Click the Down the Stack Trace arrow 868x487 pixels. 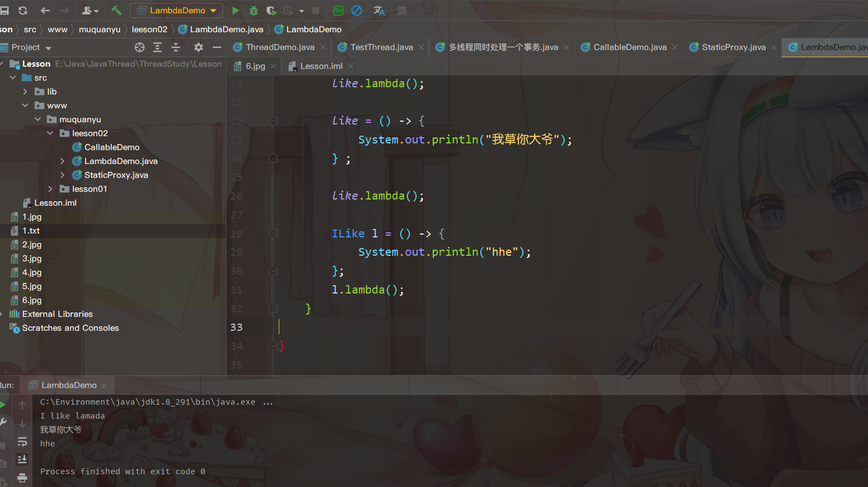[x=22, y=424]
